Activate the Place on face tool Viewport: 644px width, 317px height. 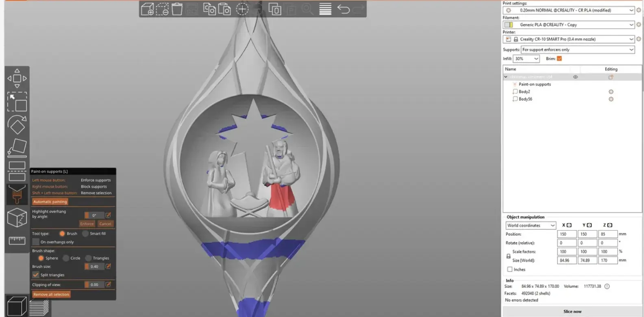click(x=17, y=148)
